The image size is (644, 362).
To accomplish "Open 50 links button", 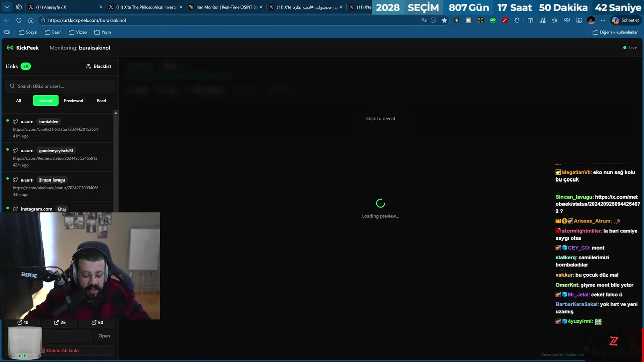I will point(97,322).
